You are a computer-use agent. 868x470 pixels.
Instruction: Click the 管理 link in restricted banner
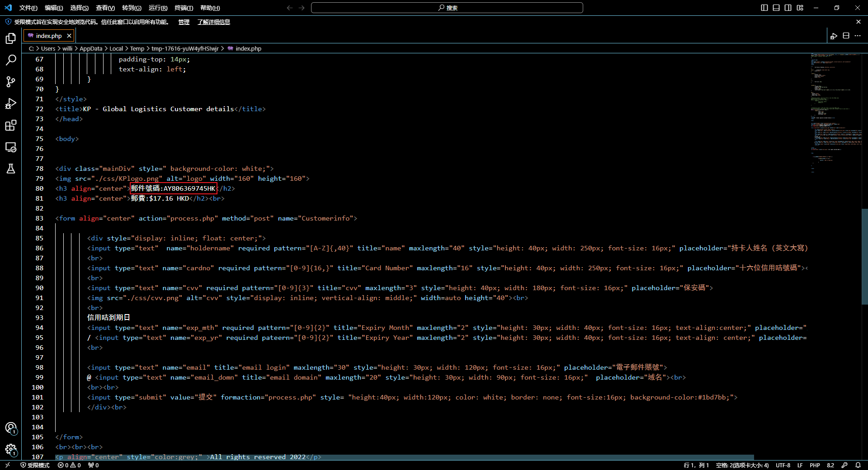[x=184, y=22]
